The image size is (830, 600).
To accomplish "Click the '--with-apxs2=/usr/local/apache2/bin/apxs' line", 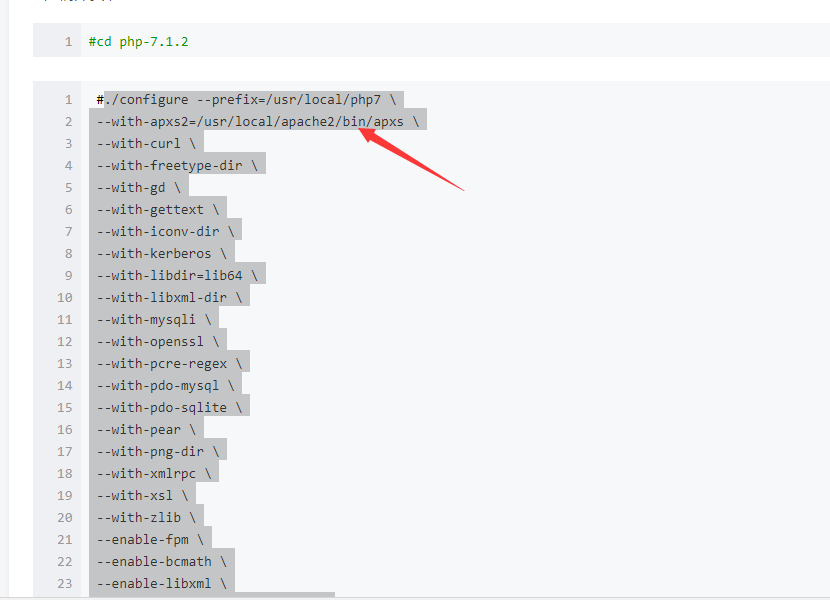I will (258, 122).
